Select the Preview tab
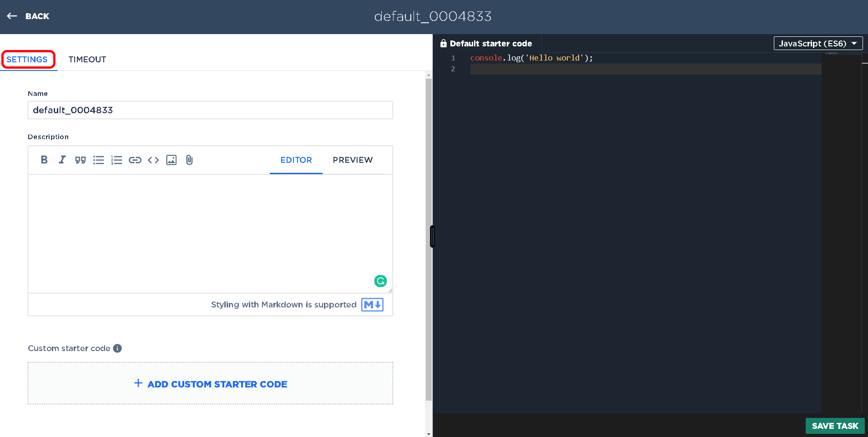Viewport: 868px width, 437px height. tap(353, 160)
